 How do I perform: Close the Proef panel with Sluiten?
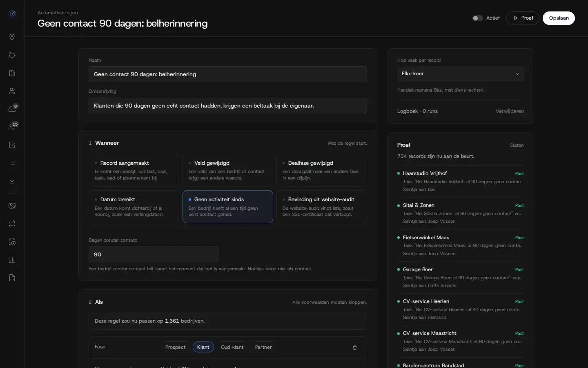[x=517, y=145]
